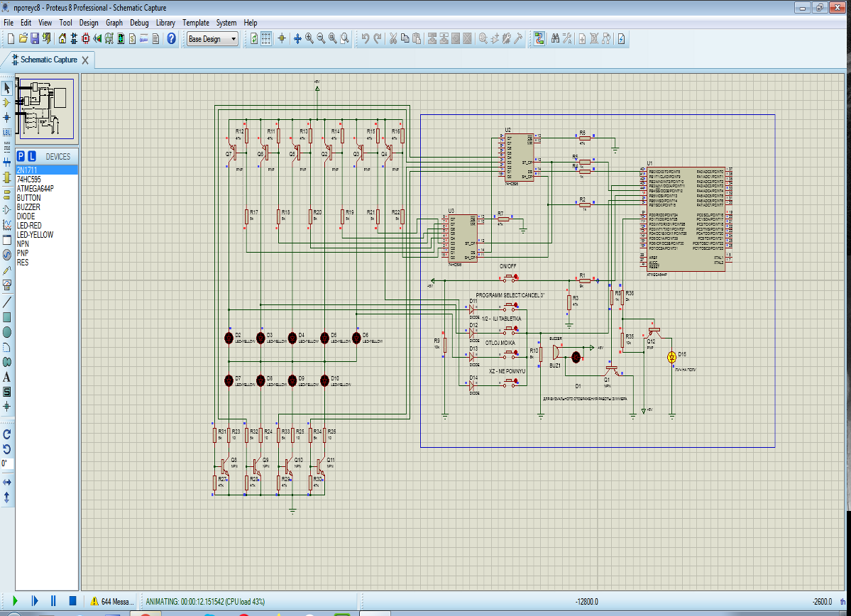The image size is (851, 616).
Task: Open the Library menu
Action: coord(165,23)
